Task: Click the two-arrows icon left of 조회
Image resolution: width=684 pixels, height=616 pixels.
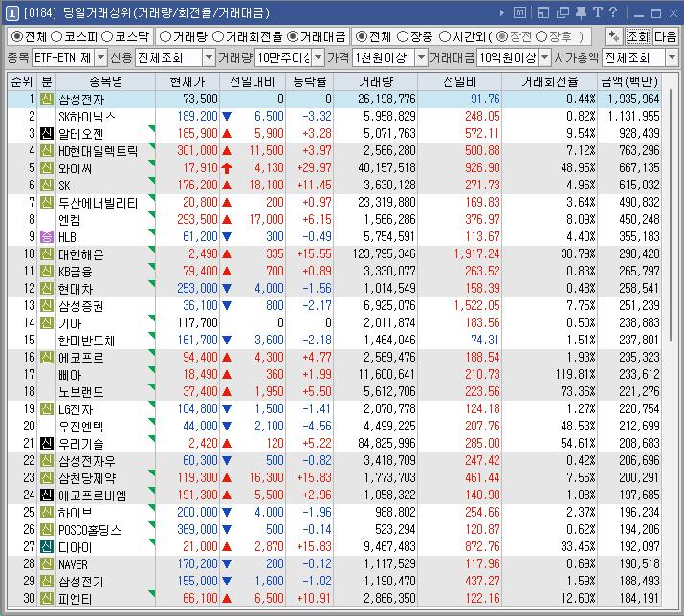Action: [x=613, y=36]
